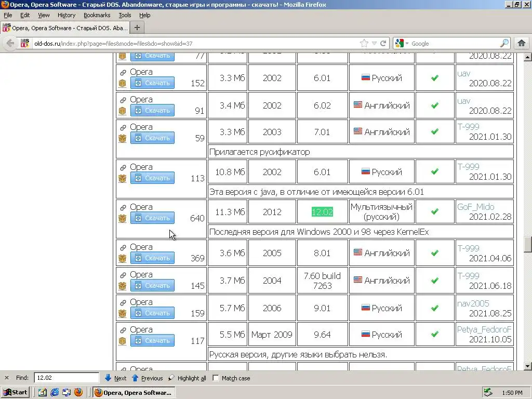The height and width of the screenshot is (399, 532).
Task: Open the Help menu
Action: point(144,15)
